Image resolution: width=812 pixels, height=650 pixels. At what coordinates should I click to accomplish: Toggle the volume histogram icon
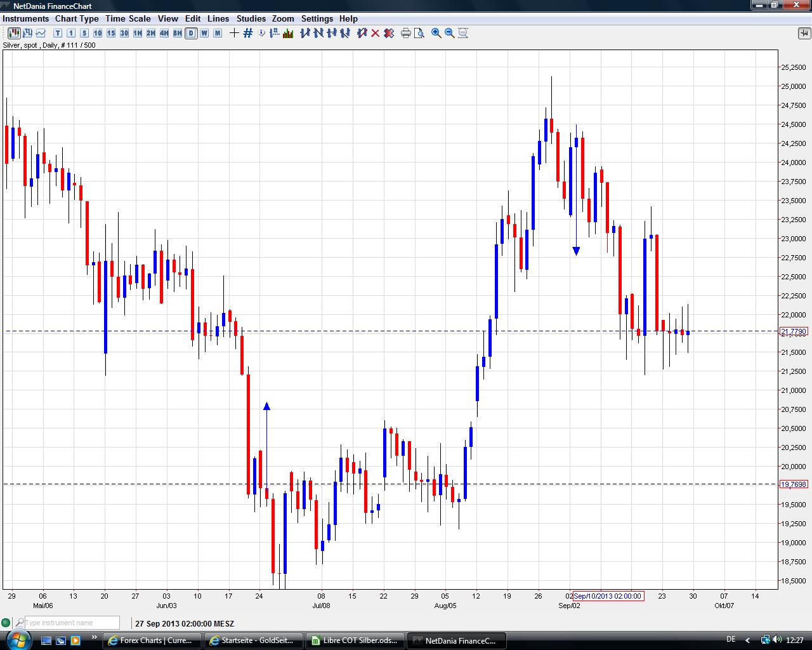(x=288, y=33)
